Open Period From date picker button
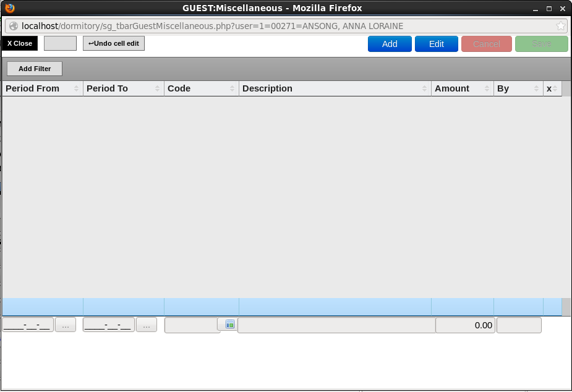572x392 pixels. pos(66,325)
